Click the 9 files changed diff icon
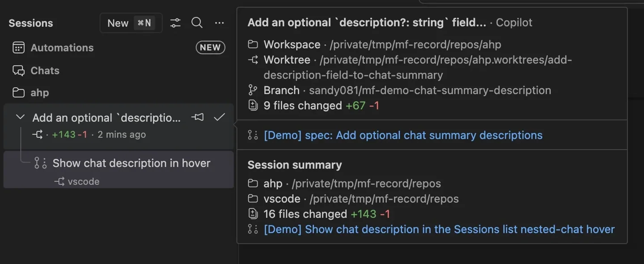The height and width of the screenshot is (264, 644). (x=253, y=105)
